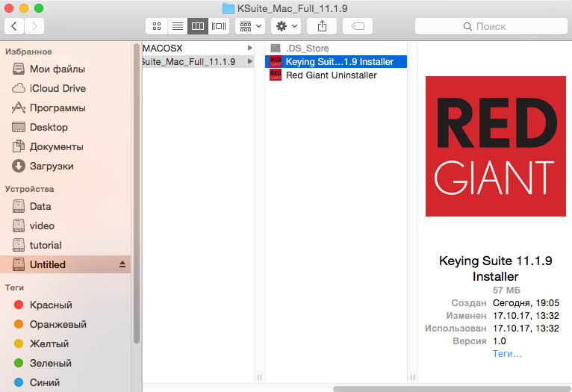Click the KSuite_Mac_Full_11.1.9 title folder icon
Viewport: 572px width, 392px height.
point(229,8)
